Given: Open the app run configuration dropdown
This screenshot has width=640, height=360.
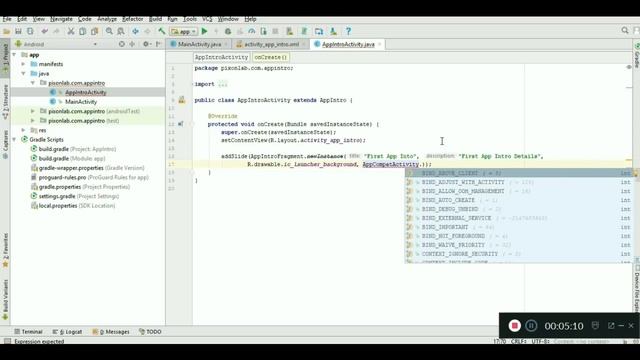Looking at the screenshot, I should click(184, 31).
